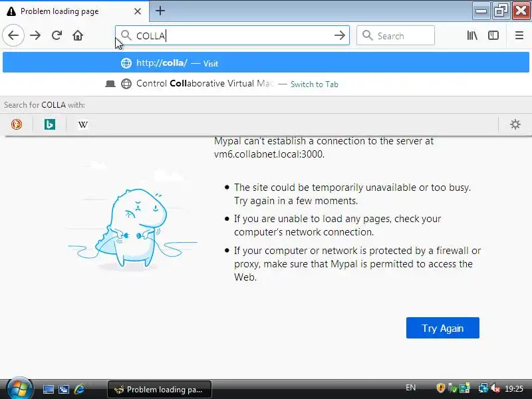Screen dimensions: 532x399
Task: Click the Try Again button
Action: pos(443,328)
